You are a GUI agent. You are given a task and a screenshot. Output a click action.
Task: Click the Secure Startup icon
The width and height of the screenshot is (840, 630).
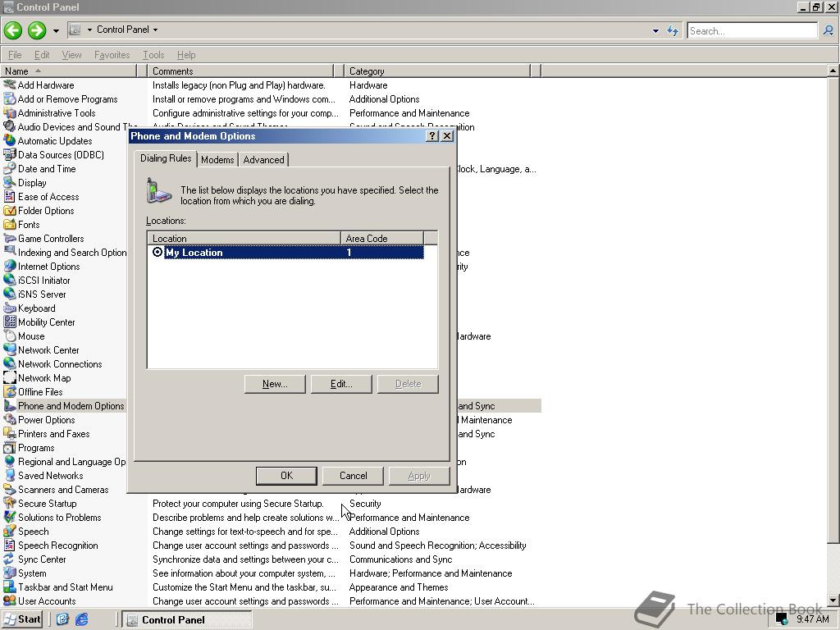(x=10, y=503)
